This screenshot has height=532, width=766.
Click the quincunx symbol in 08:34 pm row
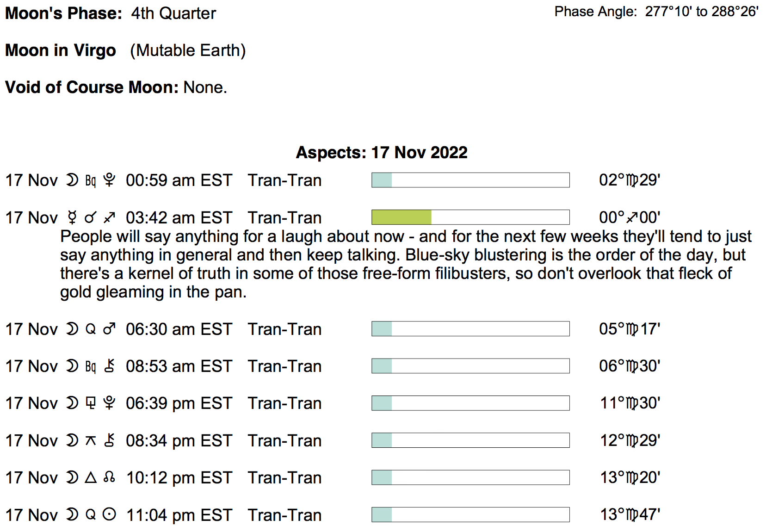click(x=91, y=440)
